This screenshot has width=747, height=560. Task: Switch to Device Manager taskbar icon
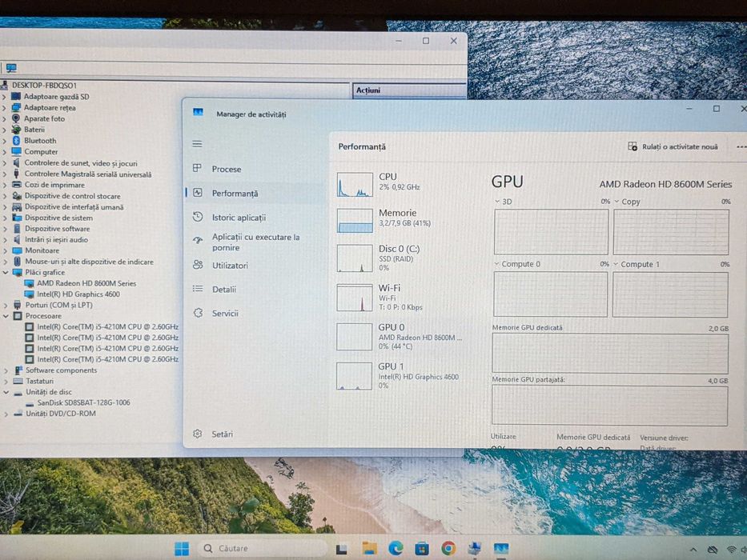475,549
